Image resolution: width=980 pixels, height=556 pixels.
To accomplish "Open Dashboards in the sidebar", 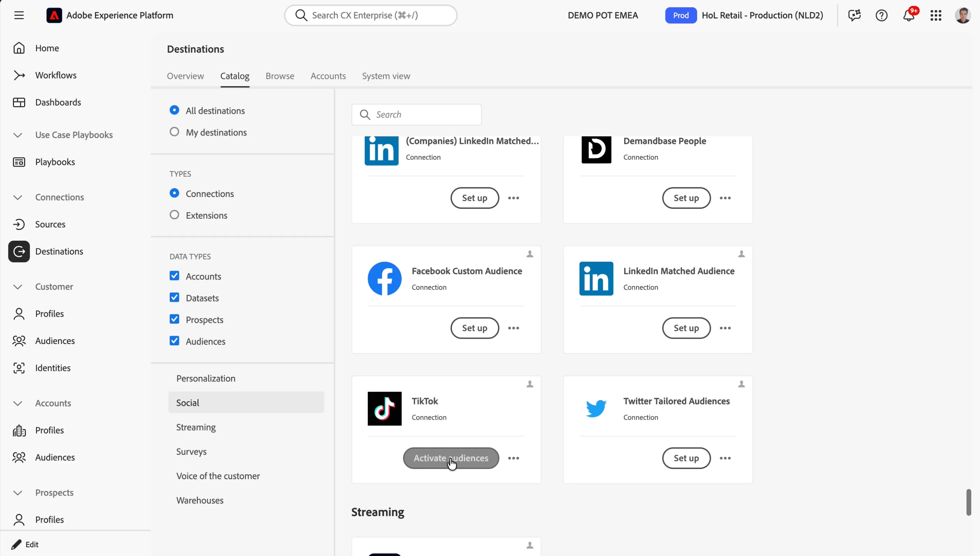I will 58,102.
